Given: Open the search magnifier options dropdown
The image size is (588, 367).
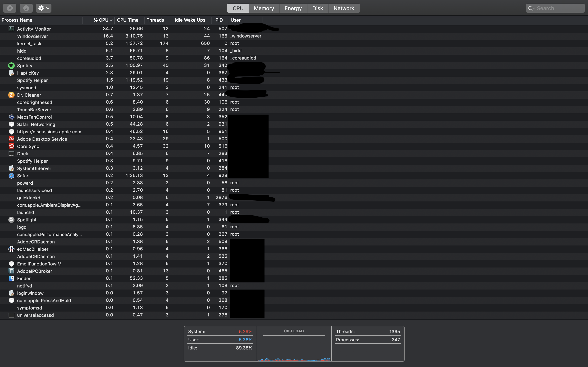Looking at the screenshot, I should [x=531, y=8].
